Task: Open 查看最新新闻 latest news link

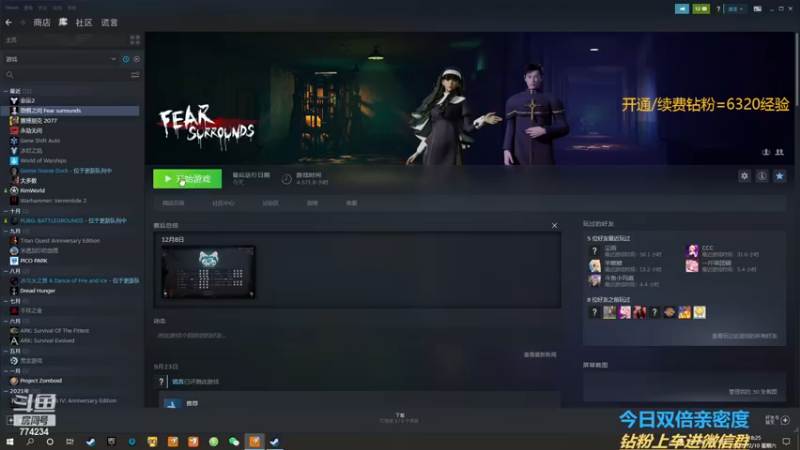Action: click(540, 355)
